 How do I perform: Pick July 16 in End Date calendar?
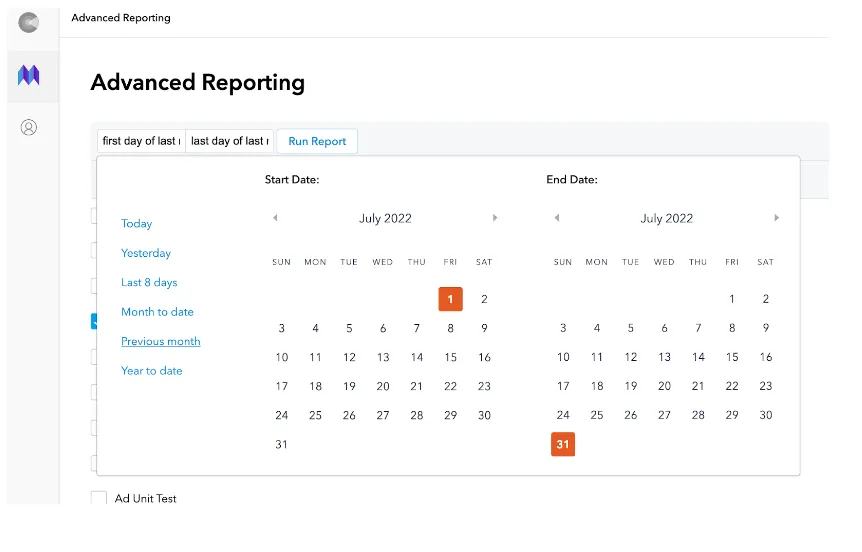(x=766, y=357)
